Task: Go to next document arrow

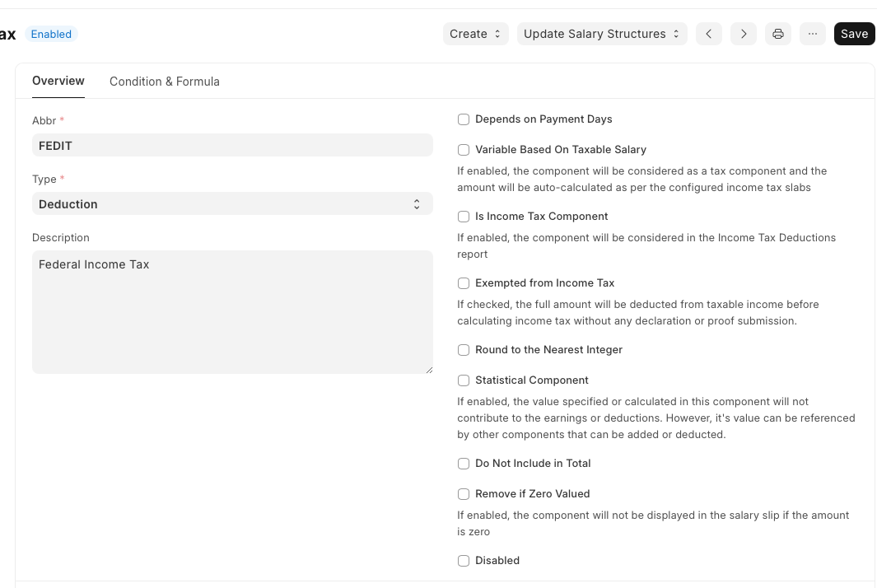Action: click(744, 34)
